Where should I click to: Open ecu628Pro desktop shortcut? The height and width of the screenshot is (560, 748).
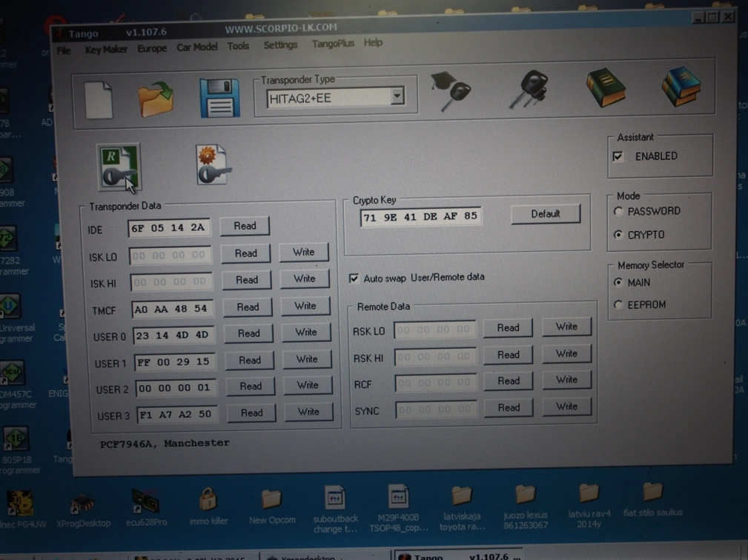pyautogui.click(x=146, y=508)
